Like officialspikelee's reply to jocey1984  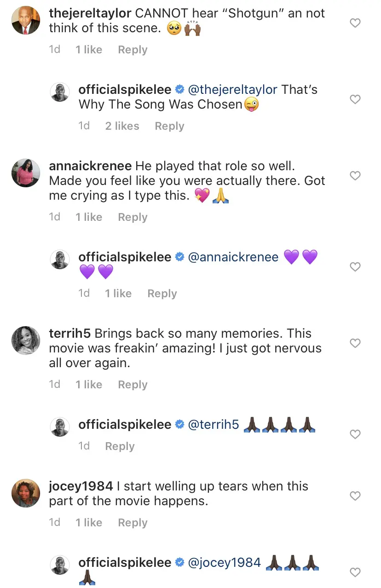(355, 572)
